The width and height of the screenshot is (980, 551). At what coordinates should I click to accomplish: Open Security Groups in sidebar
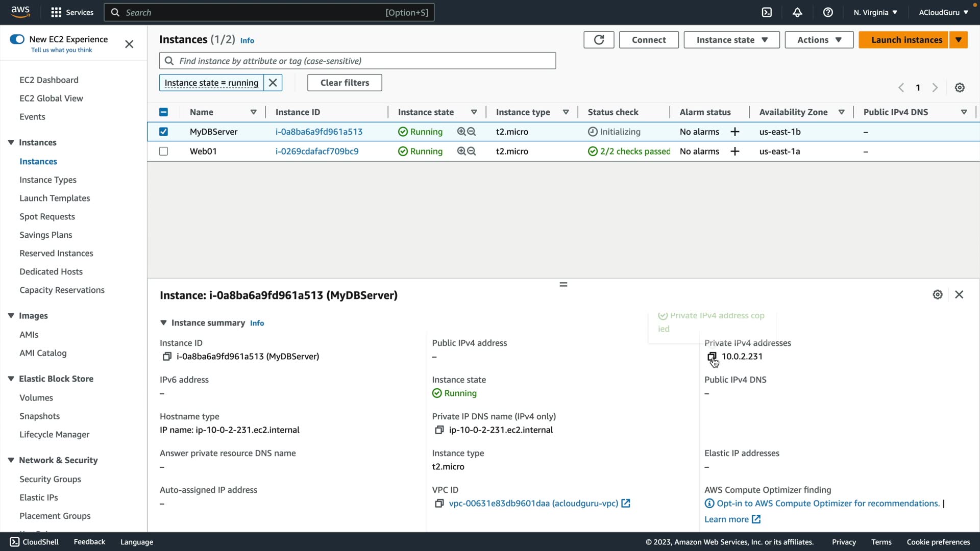(x=50, y=479)
